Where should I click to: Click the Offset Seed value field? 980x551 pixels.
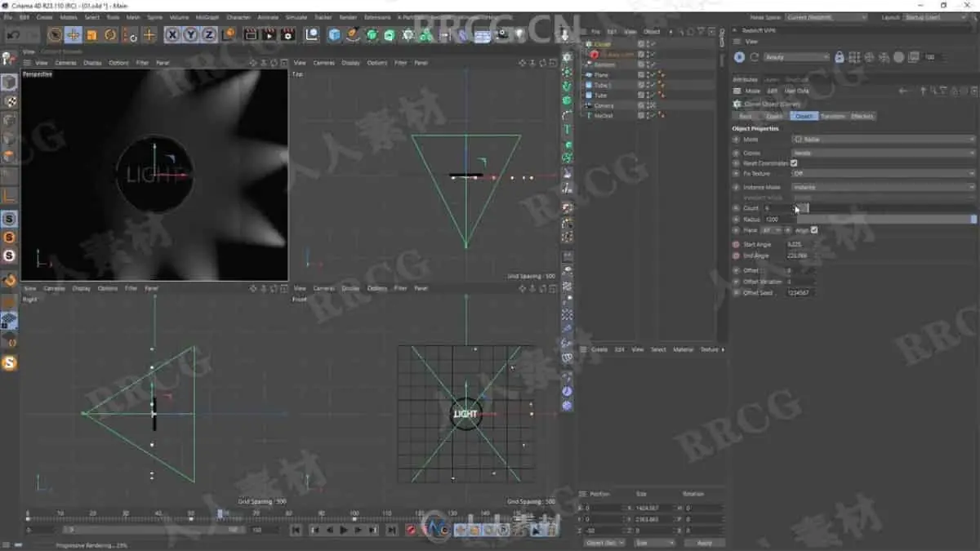tap(800, 292)
